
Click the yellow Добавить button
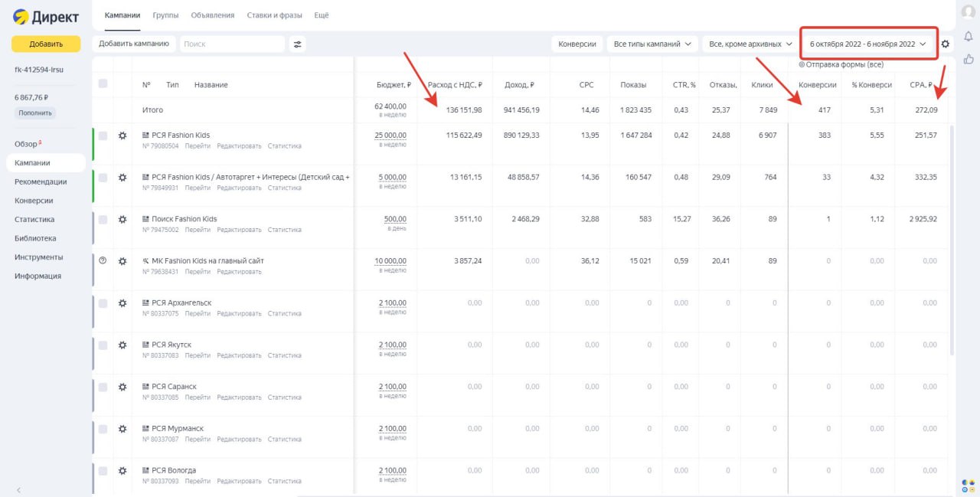[46, 44]
